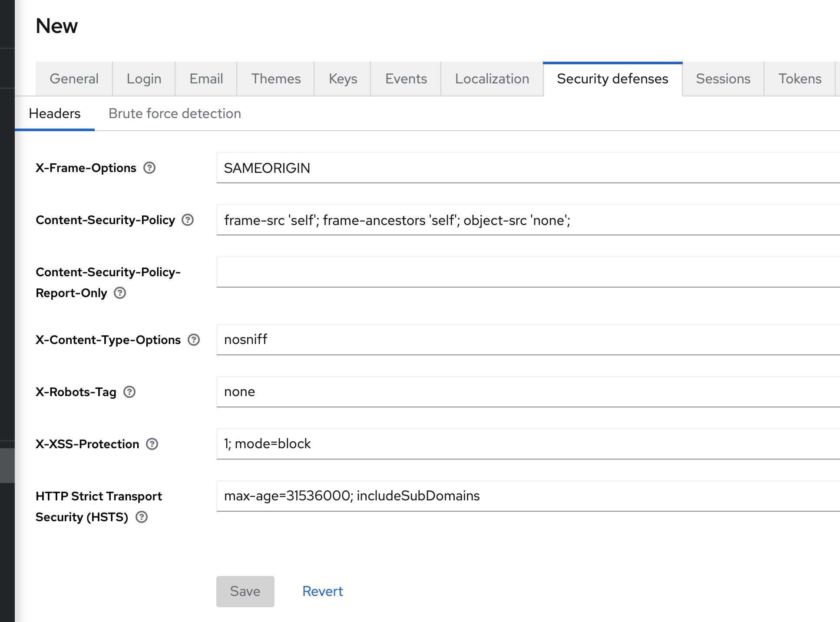Select the Themes tab
The width and height of the screenshot is (840, 622).
276,79
